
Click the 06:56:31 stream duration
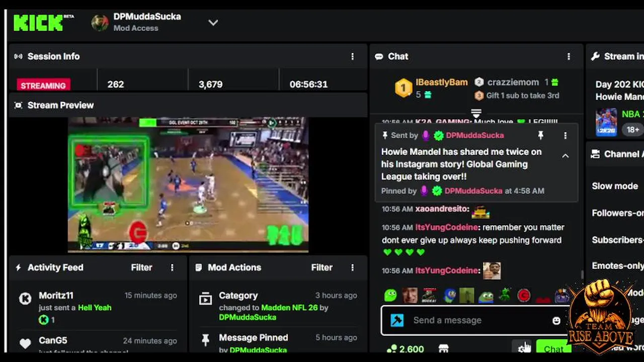tap(308, 84)
